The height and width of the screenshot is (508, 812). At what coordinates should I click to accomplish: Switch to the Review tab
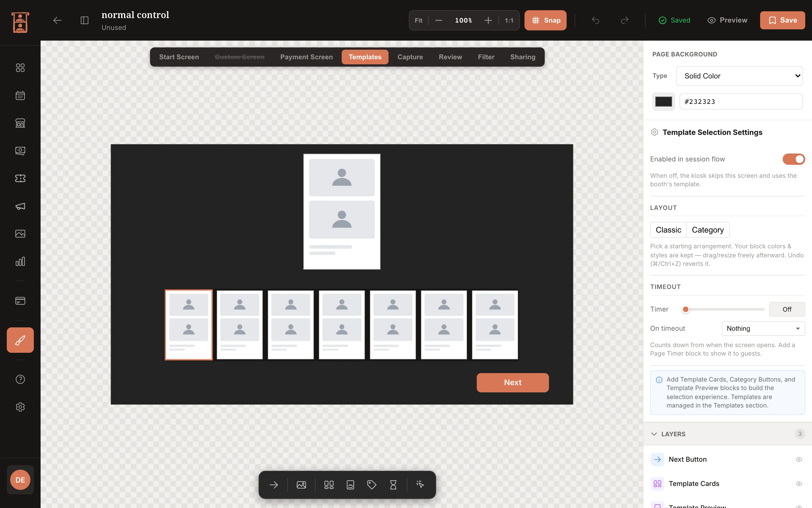pyautogui.click(x=450, y=57)
